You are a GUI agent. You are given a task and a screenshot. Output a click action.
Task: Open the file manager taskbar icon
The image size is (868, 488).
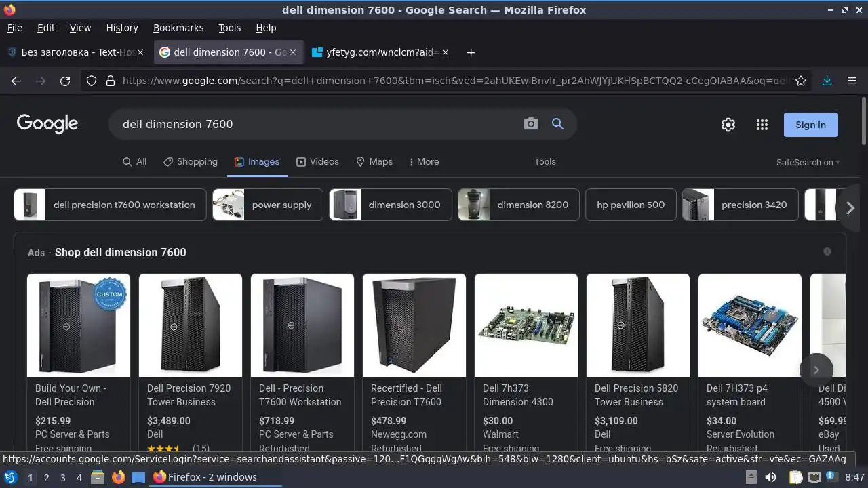pyautogui.click(x=98, y=477)
